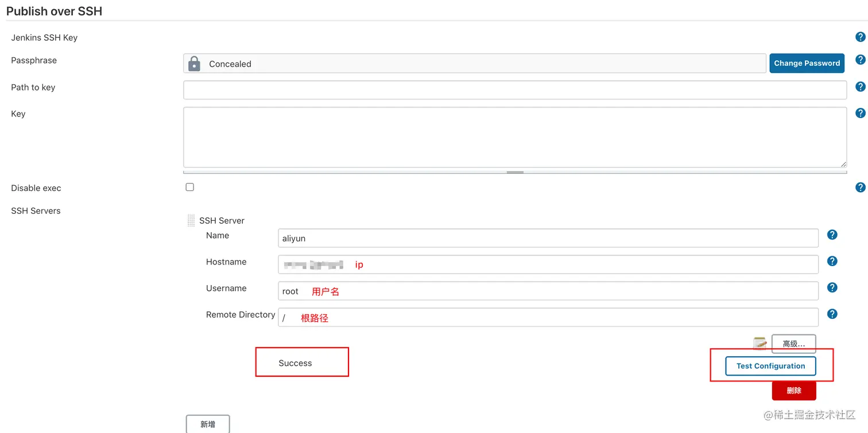Open help icon for Passphrase field

860,60
